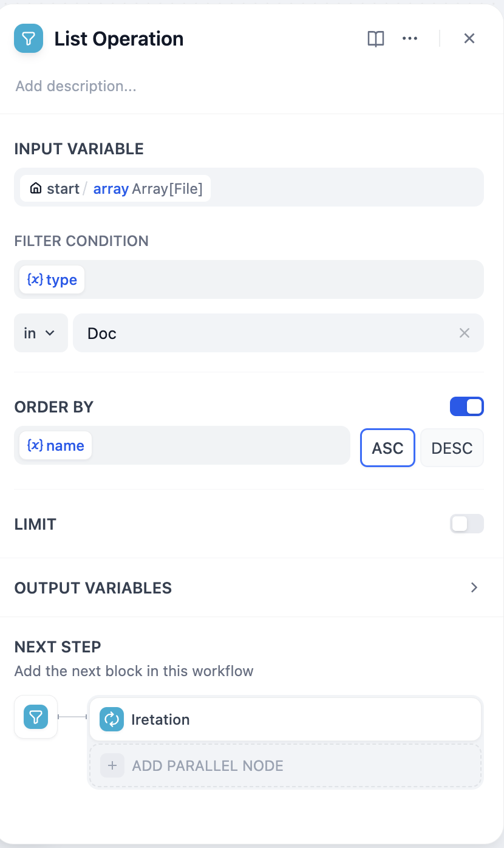This screenshot has height=848, width=504.
Task: Open the 'in' operator dropdown
Action: [x=40, y=333]
